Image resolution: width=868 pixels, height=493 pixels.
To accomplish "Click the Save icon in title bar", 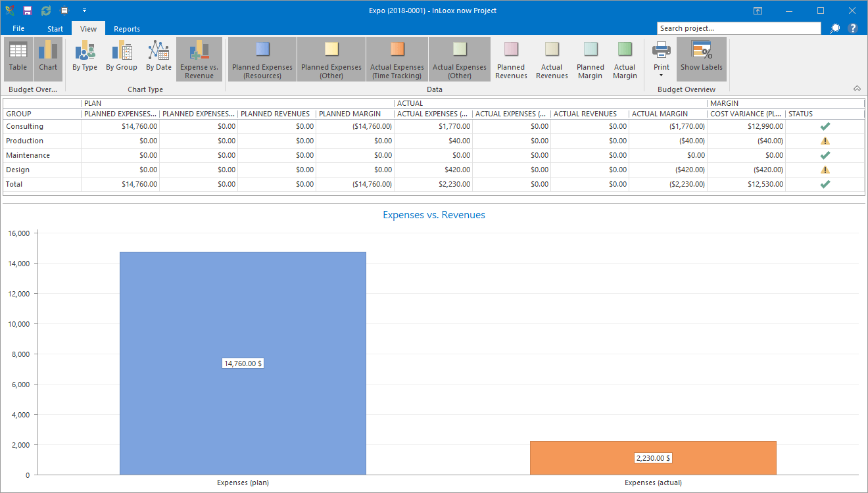I will (28, 11).
